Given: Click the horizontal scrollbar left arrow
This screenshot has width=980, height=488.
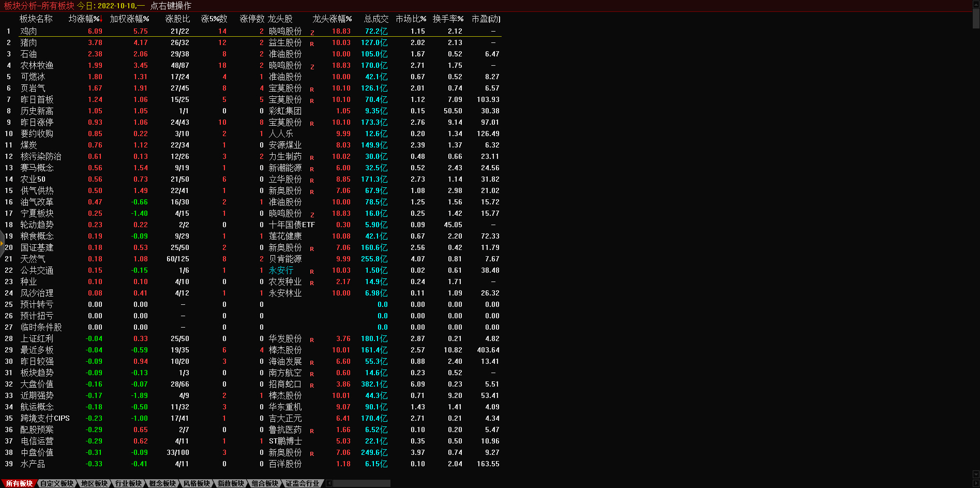Looking at the screenshot, I should coord(329,483).
